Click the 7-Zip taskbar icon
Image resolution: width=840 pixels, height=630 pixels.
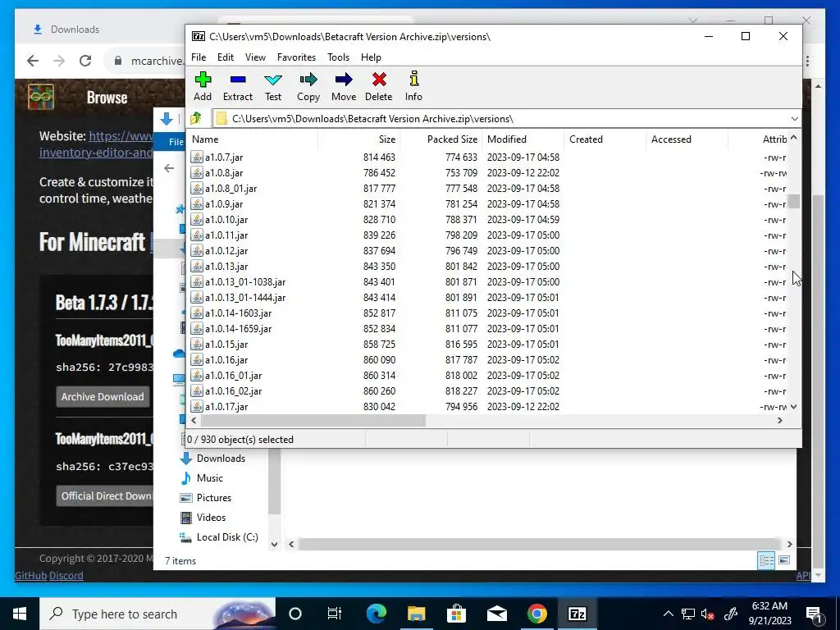[577, 614]
